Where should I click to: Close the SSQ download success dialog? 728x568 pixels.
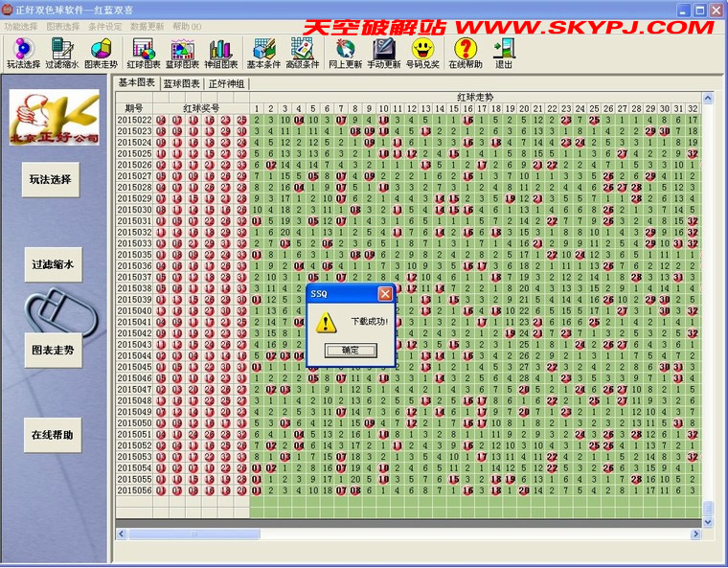349,351
